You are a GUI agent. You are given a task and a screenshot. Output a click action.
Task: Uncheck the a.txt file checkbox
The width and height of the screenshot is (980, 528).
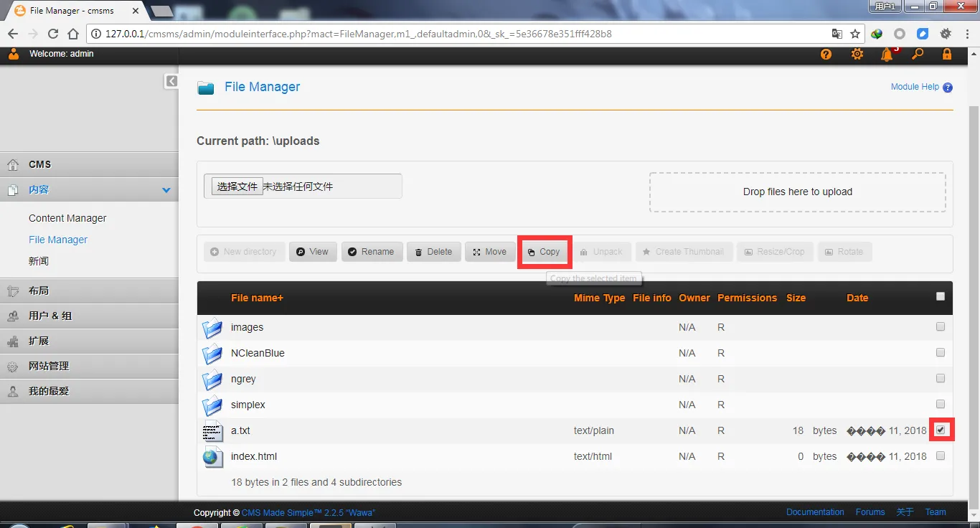(x=941, y=430)
